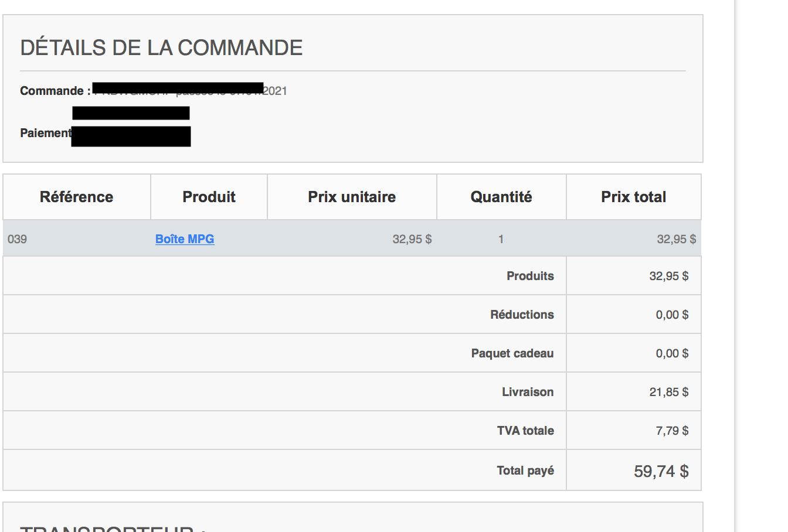Viewport: 788px width, 532px height.
Task: Click the Paquet cadeau amount 0,00 $
Action: (x=672, y=353)
